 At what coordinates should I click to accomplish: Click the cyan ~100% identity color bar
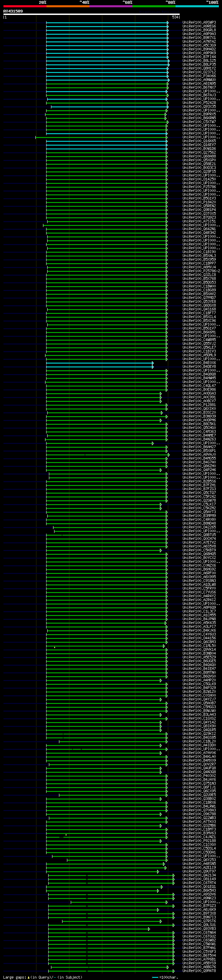[197, 6]
